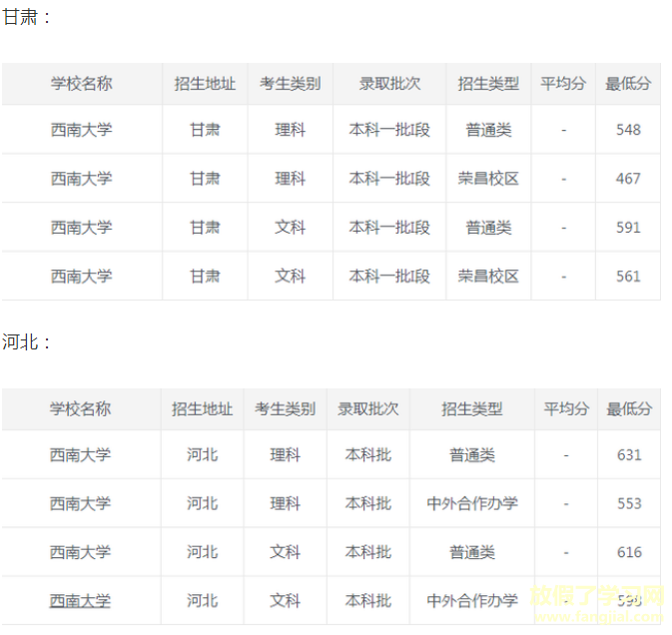672x635 pixels.
Task: Select first 荣昌校区 cell in Gansu table
Action: tap(488, 179)
